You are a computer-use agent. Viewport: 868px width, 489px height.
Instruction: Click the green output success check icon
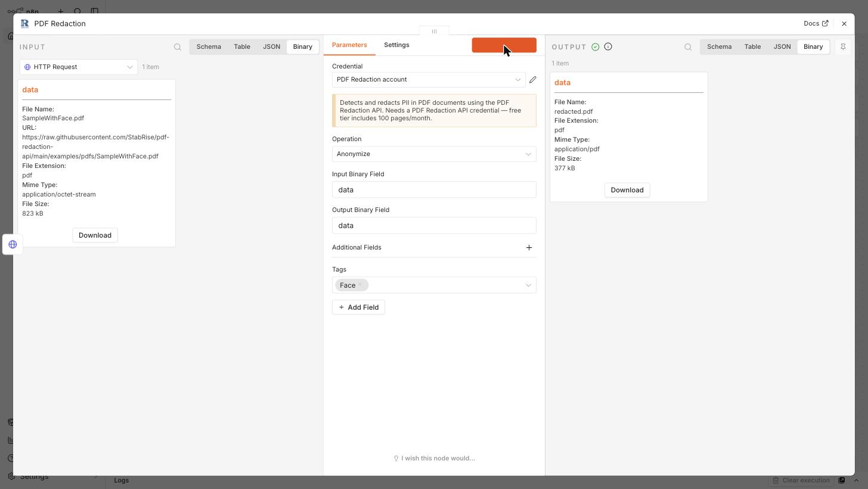595,47
